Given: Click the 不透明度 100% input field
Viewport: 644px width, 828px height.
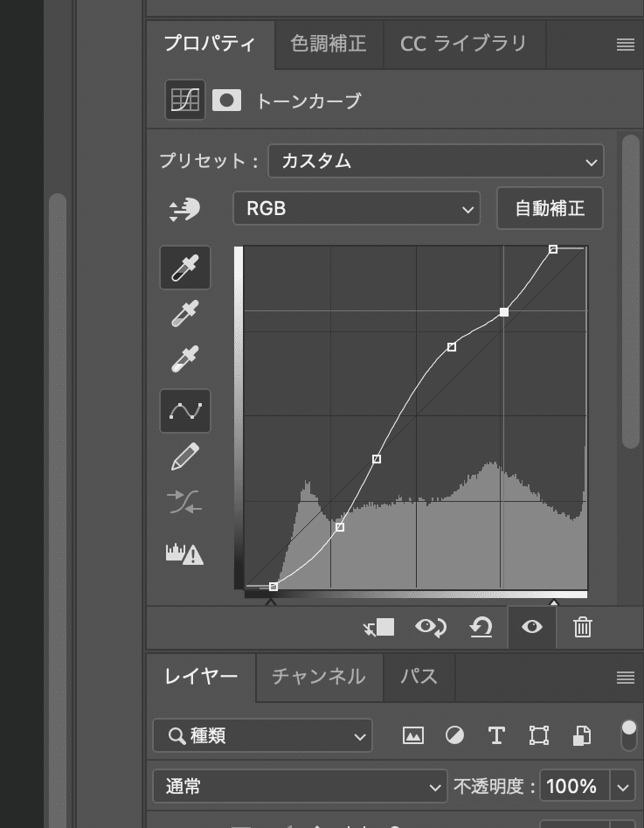Looking at the screenshot, I should [x=574, y=787].
